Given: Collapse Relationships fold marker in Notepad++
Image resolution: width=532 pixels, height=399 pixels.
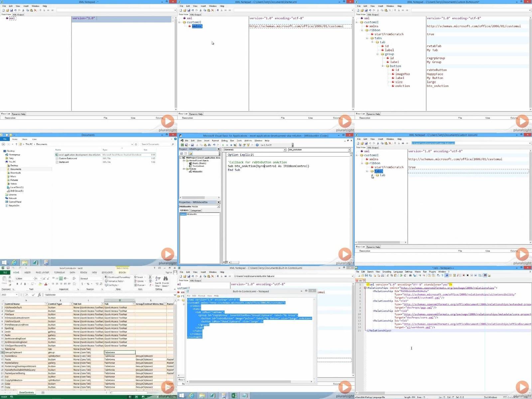Looking at the screenshot, I should [365, 288].
